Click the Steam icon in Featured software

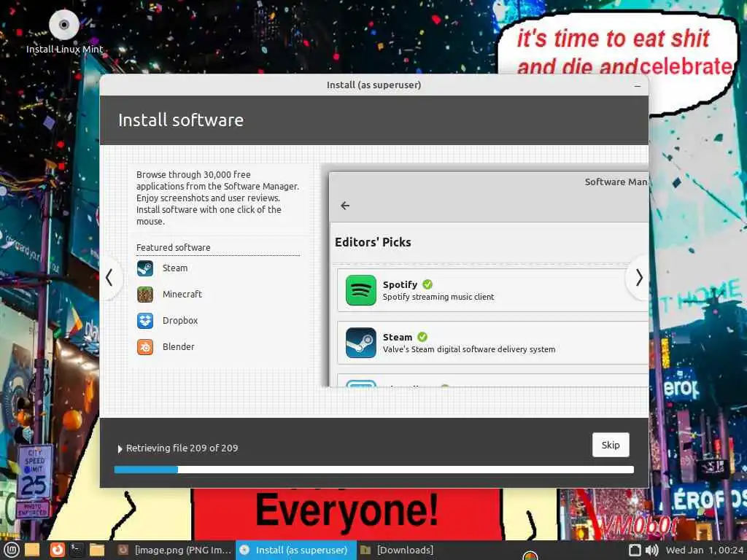145,268
